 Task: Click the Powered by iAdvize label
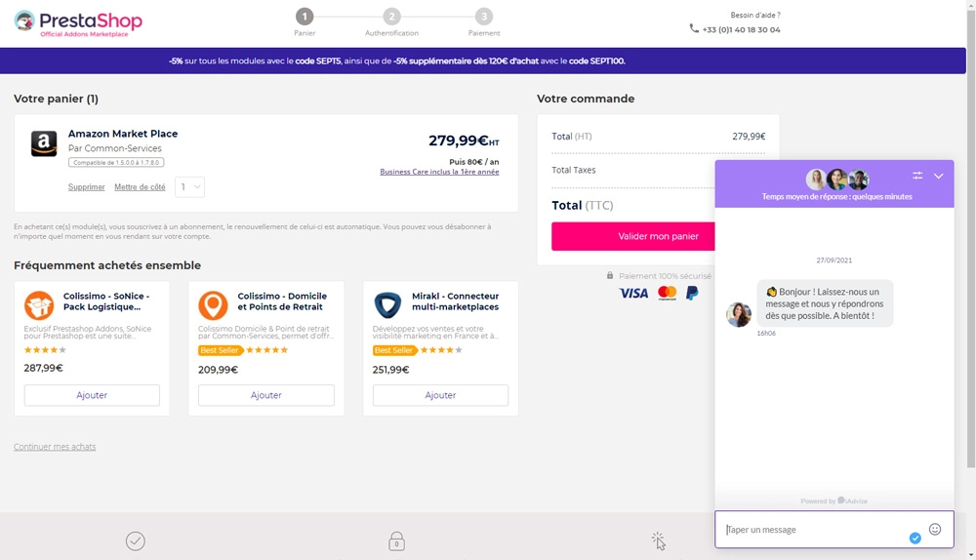pyautogui.click(x=834, y=500)
